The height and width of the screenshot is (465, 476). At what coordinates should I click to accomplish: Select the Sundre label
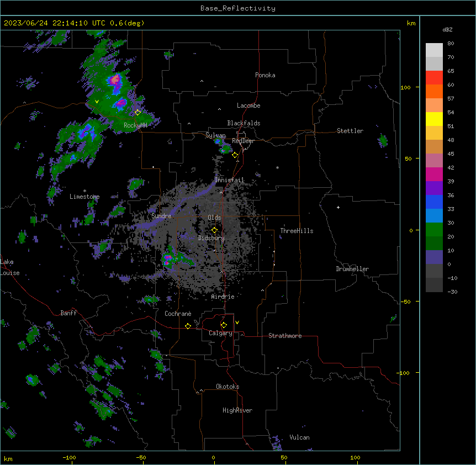[161, 216]
